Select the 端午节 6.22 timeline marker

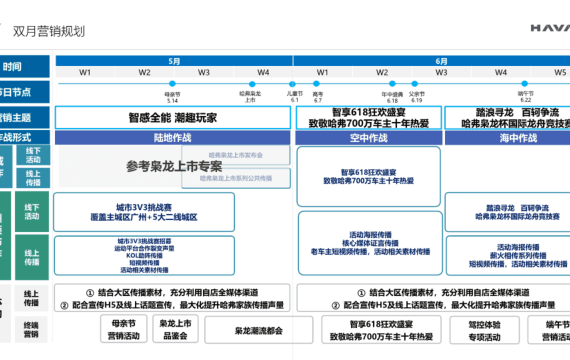pyautogui.click(x=524, y=84)
